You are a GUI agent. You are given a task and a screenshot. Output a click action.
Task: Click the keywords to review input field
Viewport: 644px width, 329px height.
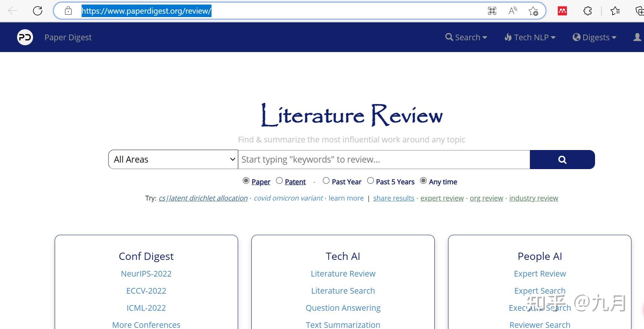coord(384,160)
